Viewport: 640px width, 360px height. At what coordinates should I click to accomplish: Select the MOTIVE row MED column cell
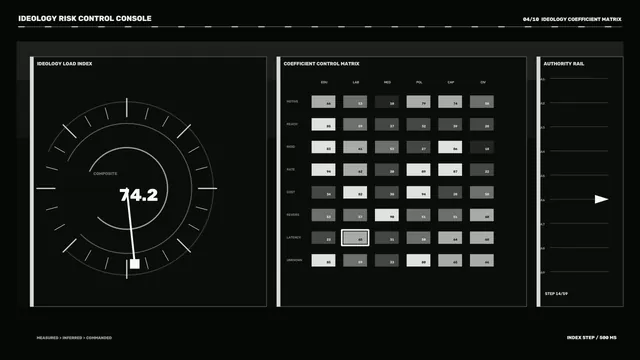[387, 102]
